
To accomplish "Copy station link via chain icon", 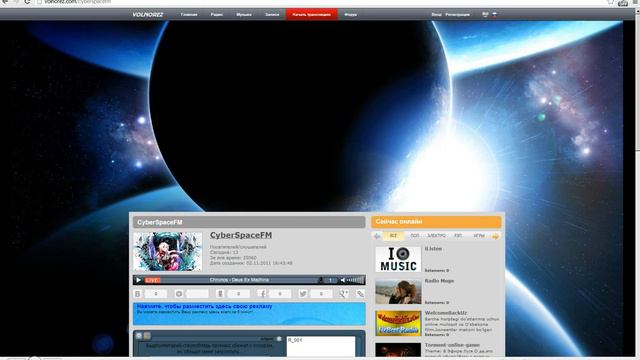I will [x=360, y=293].
